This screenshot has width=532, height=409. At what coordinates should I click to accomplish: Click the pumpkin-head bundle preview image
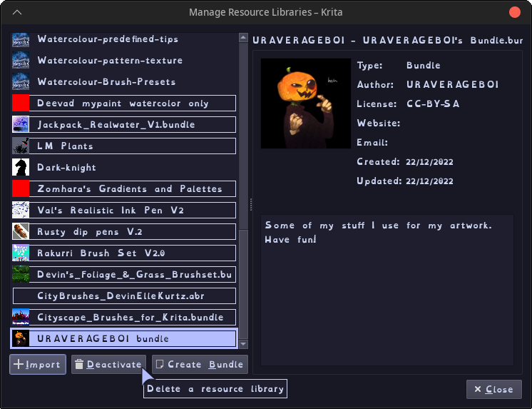tap(306, 103)
